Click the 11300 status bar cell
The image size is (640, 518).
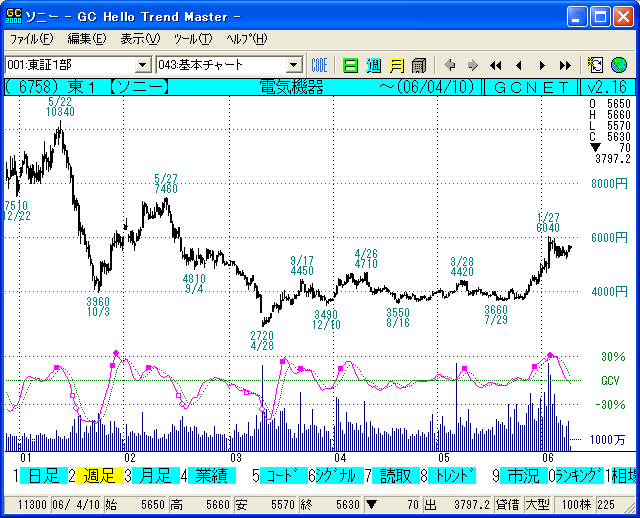27,505
